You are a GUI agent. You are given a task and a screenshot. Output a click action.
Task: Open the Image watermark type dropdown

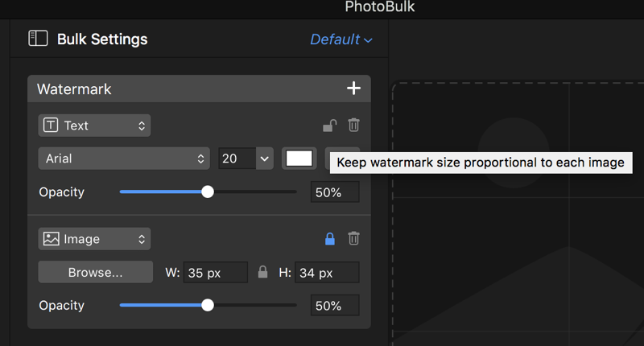pos(94,239)
